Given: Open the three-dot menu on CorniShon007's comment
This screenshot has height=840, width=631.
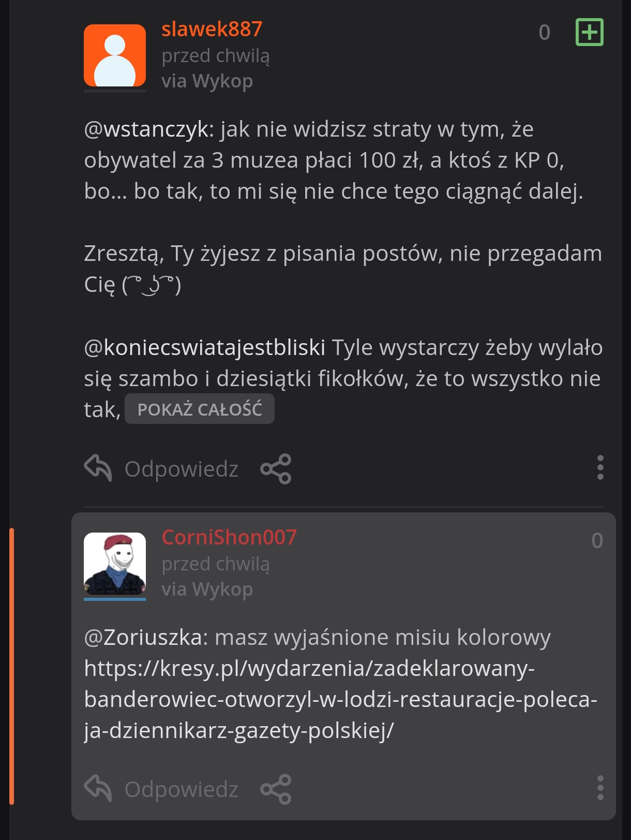Looking at the screenshot, I should [x=600, y=788].
